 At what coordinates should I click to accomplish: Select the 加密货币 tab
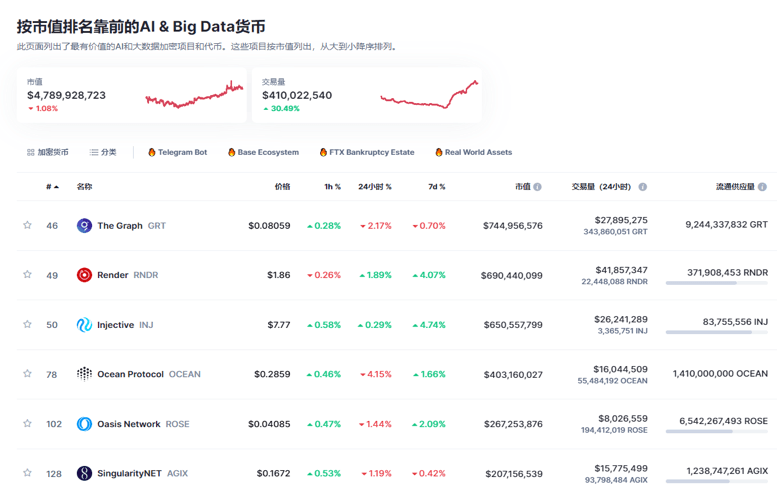point(48,153)
